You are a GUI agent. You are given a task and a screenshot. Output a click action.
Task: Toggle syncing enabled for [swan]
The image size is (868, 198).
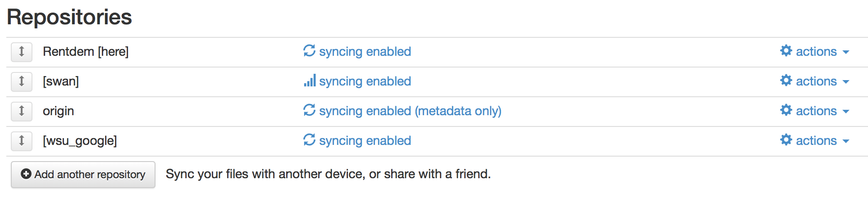365,81
